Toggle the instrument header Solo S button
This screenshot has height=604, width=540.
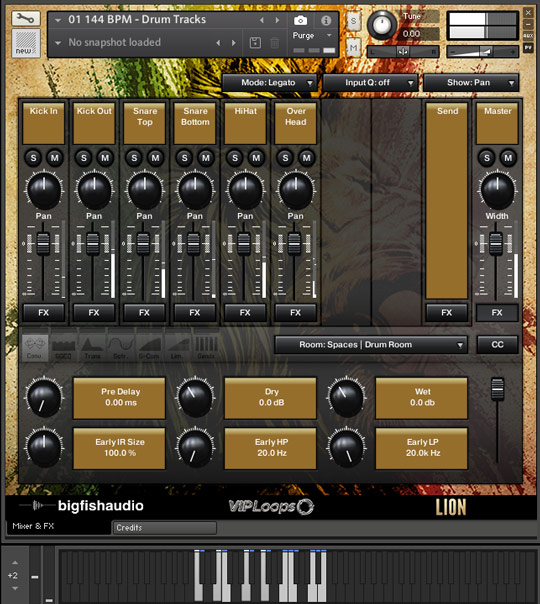353,22
